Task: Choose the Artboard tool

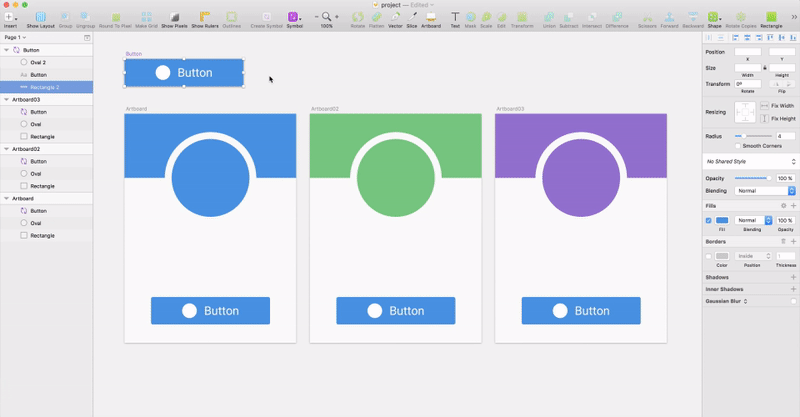Action: click(x=430, y=18)
